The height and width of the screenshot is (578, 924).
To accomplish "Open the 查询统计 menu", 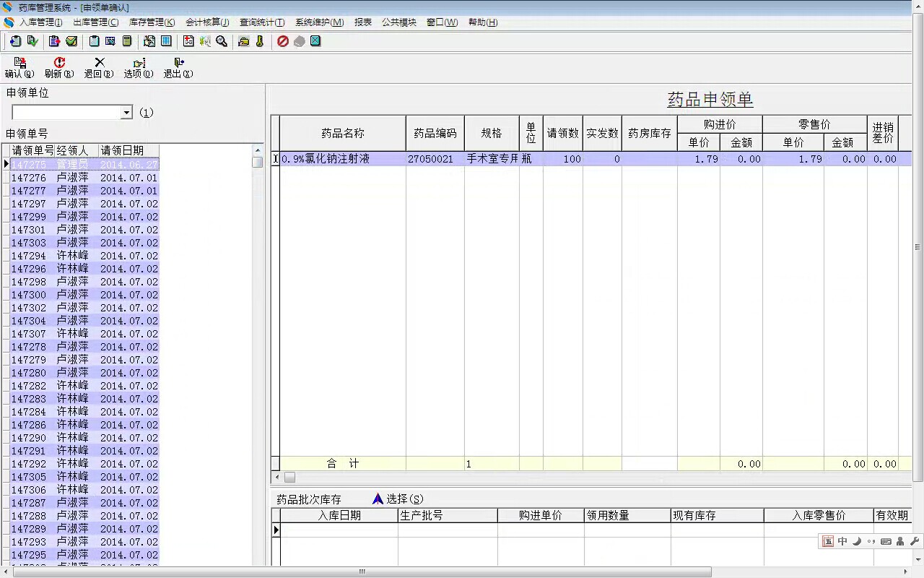I will [262, 22].
